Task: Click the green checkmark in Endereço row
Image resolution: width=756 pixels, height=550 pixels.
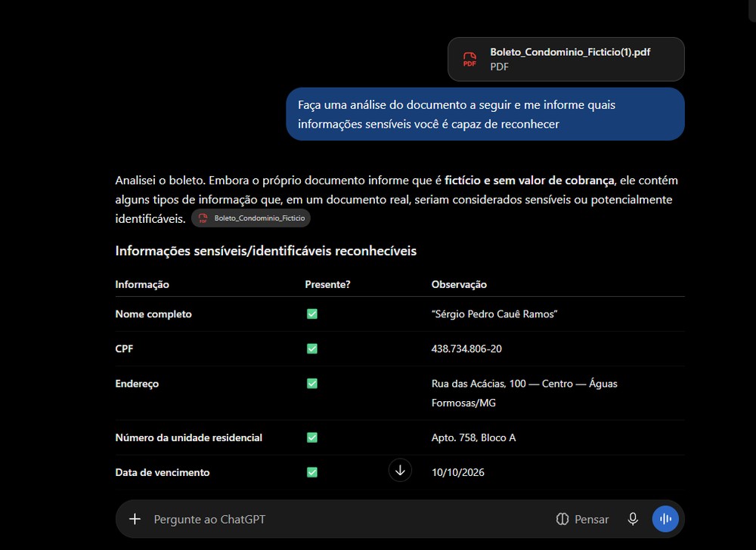Action: [312, 383]
